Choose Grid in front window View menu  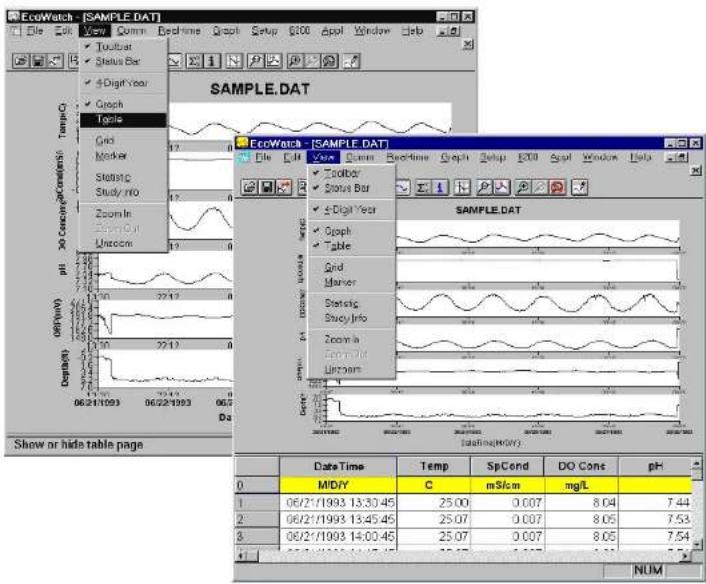point(351,267)
